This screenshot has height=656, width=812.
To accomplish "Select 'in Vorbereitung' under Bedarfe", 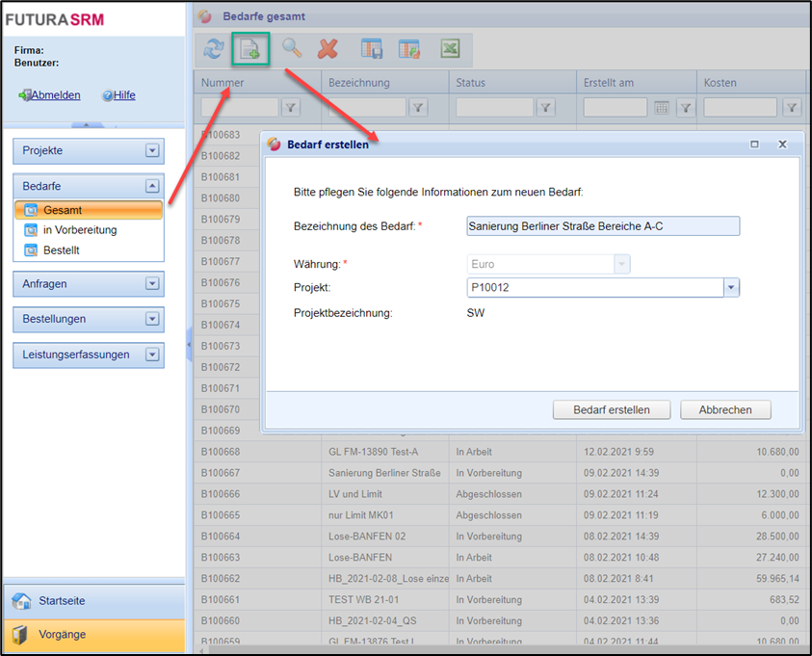I will [79, 230].
